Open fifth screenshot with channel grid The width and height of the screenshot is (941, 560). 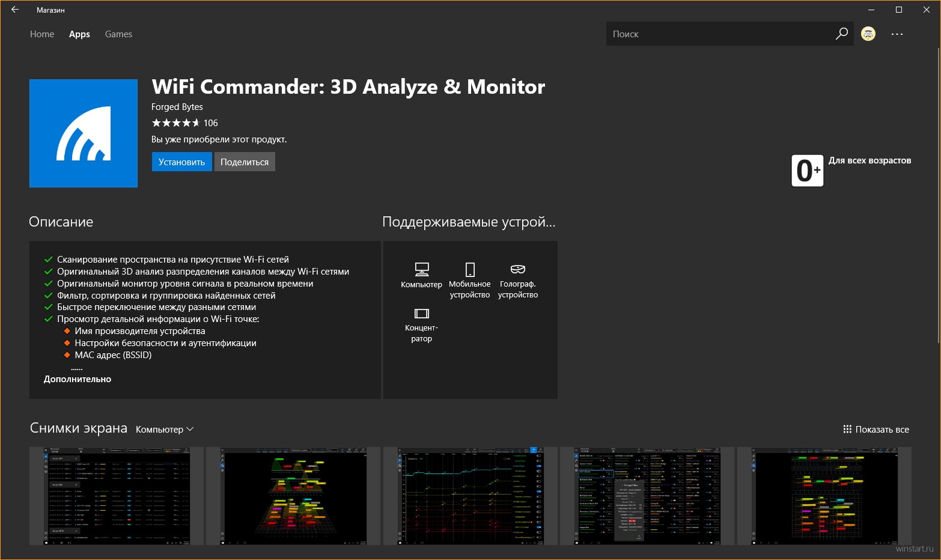[824, 496]
